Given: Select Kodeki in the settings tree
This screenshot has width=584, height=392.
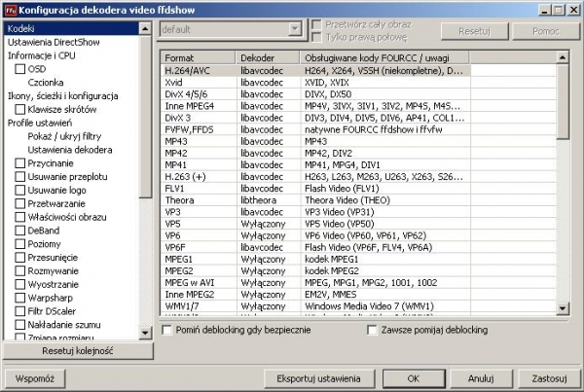Looking at the screenshot, I should click(21, 29).
